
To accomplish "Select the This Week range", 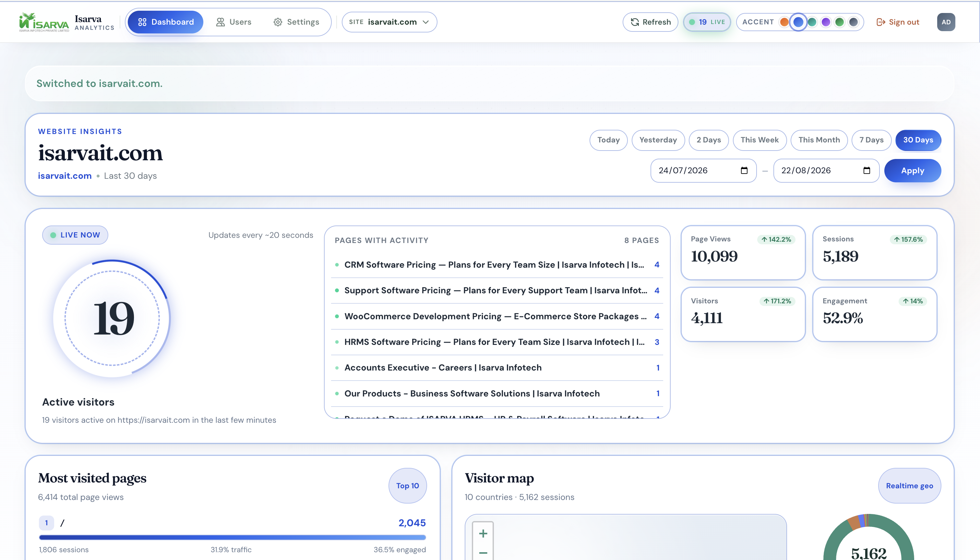I will (x=759, y=140).
